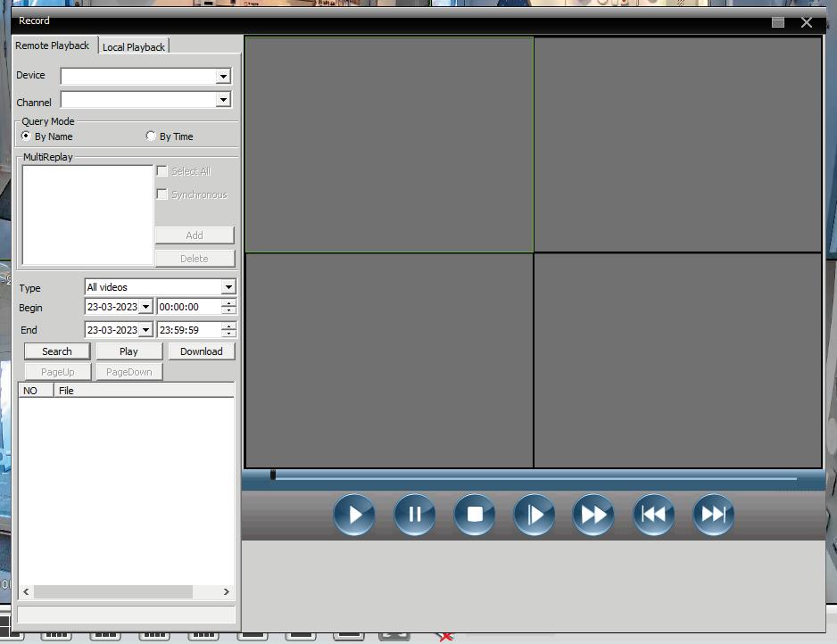Click the Download button
The width and height of the screenshot is (837, 644).
point(202,351)
